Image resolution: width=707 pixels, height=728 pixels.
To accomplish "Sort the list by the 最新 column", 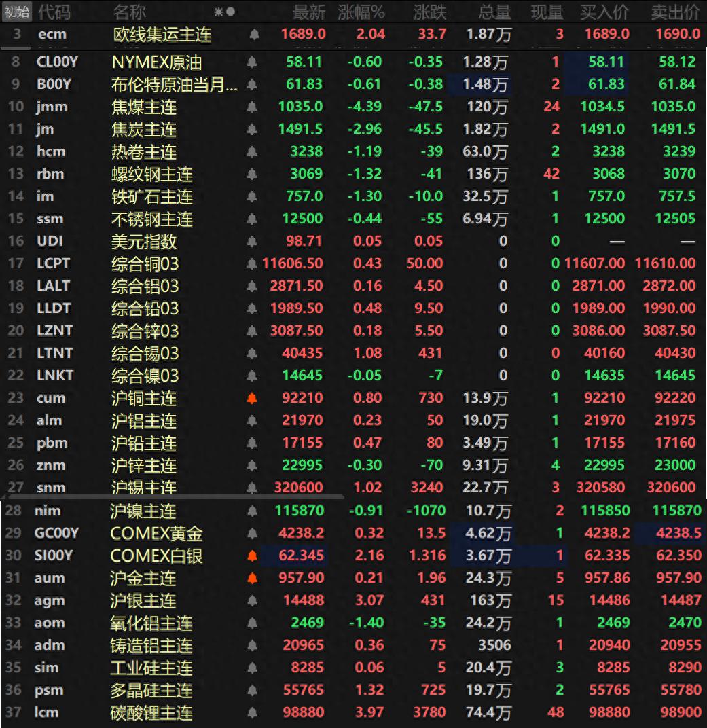I will 309,12.
